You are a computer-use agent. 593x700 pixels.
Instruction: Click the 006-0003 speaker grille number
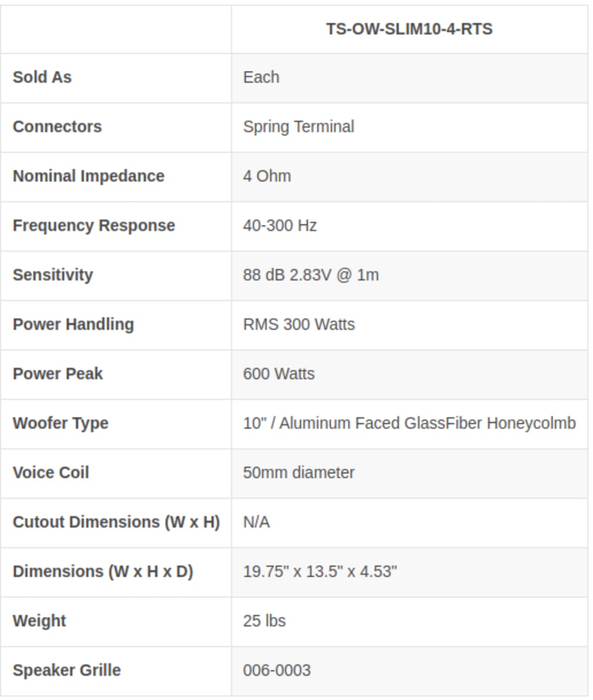click(x=277, y=670)
